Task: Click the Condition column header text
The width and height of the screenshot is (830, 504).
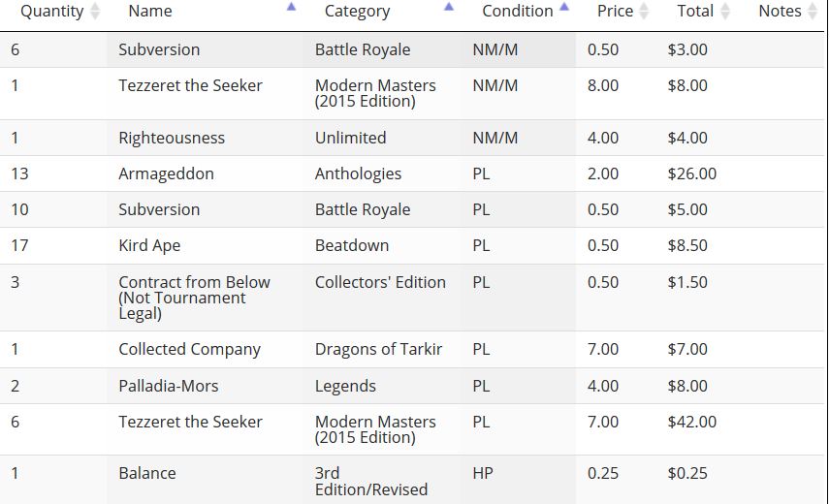Action: point(518,12)
